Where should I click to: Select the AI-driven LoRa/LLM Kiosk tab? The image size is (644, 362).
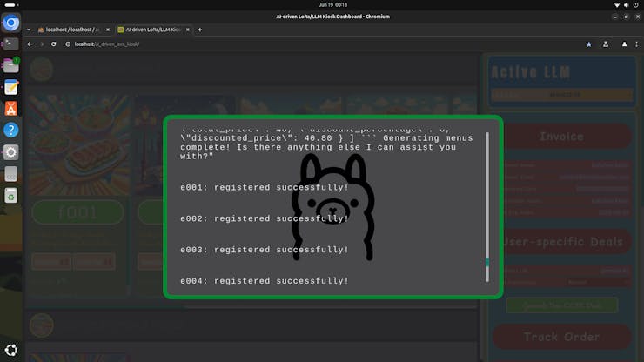click(x=153, y=30)
